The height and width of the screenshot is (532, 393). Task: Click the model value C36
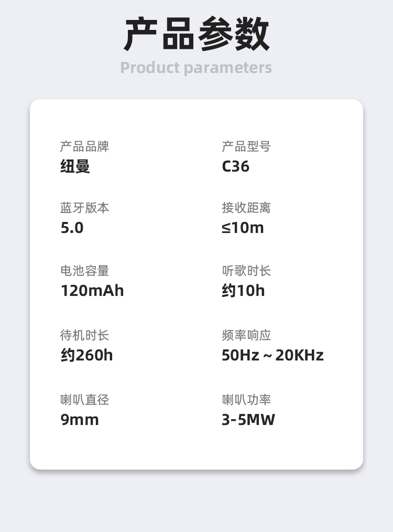tap(235, 166)
